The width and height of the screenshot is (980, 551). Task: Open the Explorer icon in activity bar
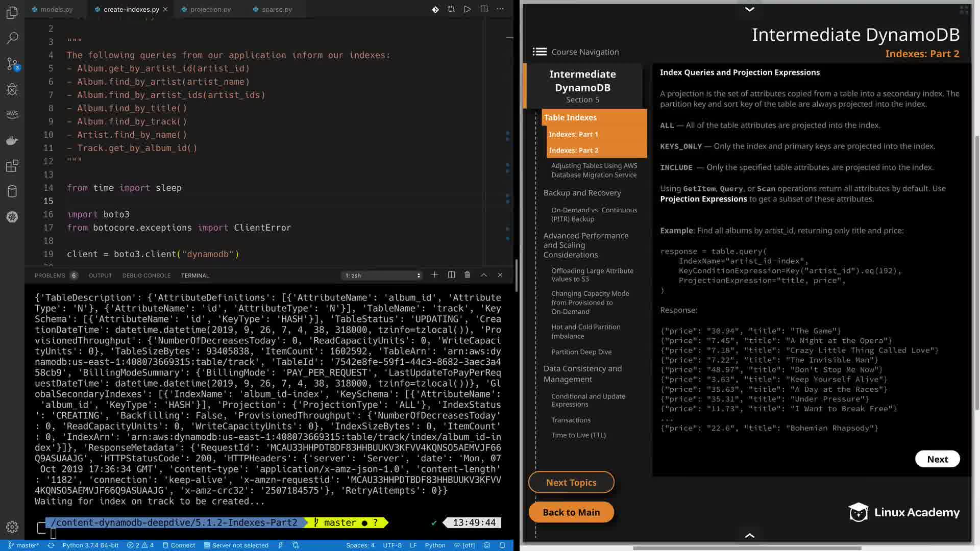(12, 13)
